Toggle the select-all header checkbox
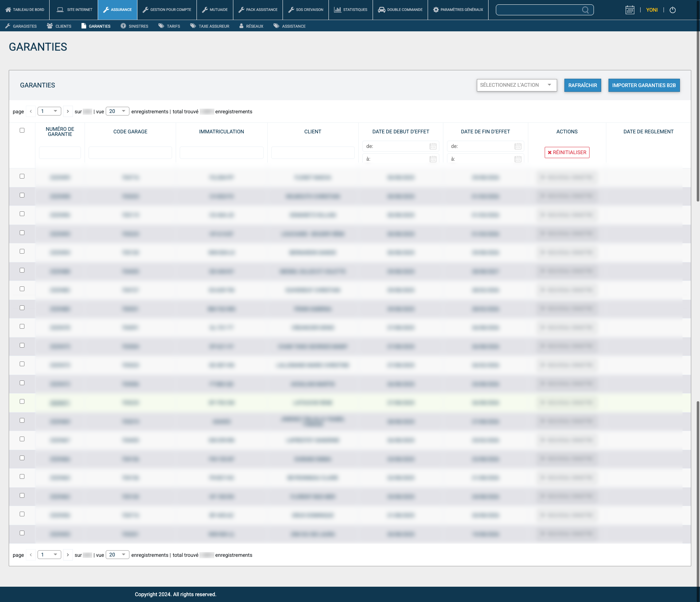 (x=22, y=130)
